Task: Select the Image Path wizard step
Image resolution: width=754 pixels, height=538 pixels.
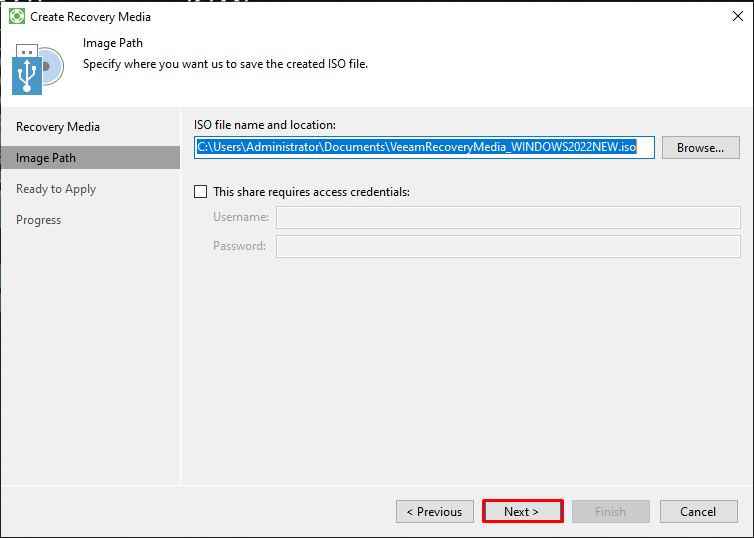Action: point(90,158)
